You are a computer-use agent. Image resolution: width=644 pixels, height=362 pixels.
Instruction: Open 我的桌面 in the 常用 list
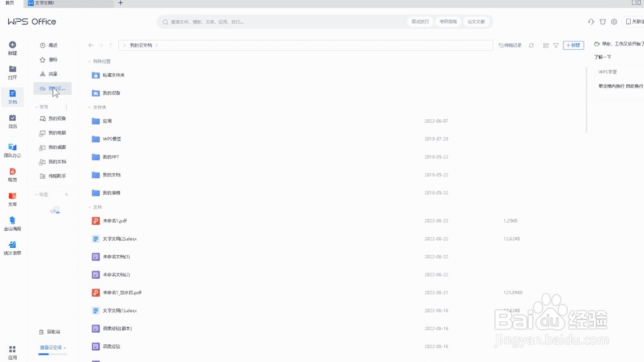click(53, 148)
